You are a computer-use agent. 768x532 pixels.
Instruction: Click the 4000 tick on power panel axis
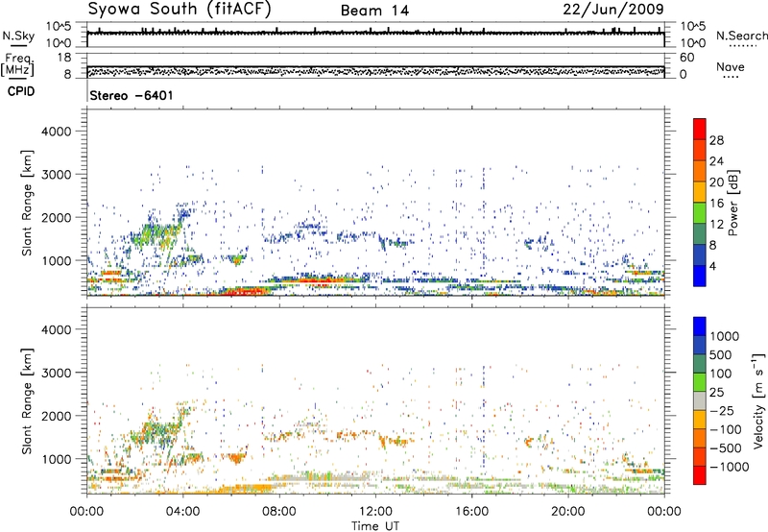click(56, 132)
